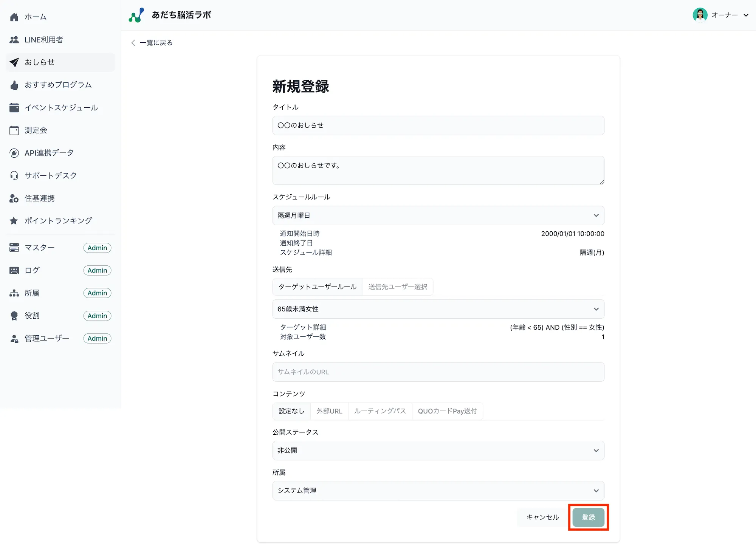Click the サポートデスク headset icon

click(x=14, y=175)
